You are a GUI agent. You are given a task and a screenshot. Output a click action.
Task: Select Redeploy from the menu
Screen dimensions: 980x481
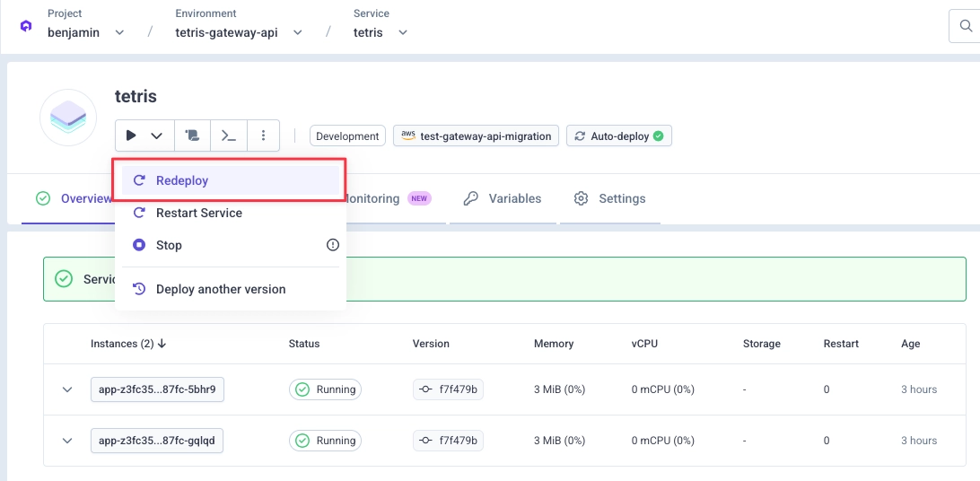point(231,180)
